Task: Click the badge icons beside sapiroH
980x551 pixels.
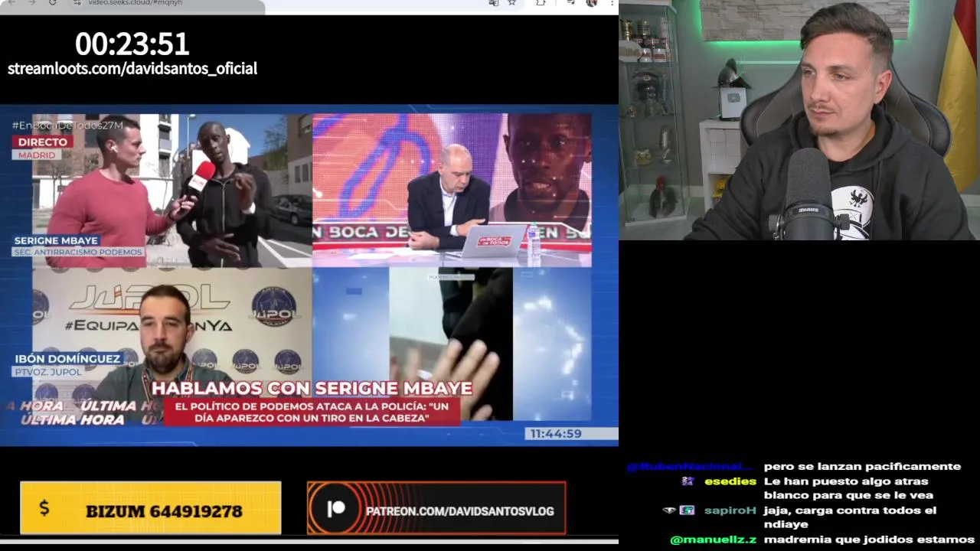Action: tap(679, 510)
